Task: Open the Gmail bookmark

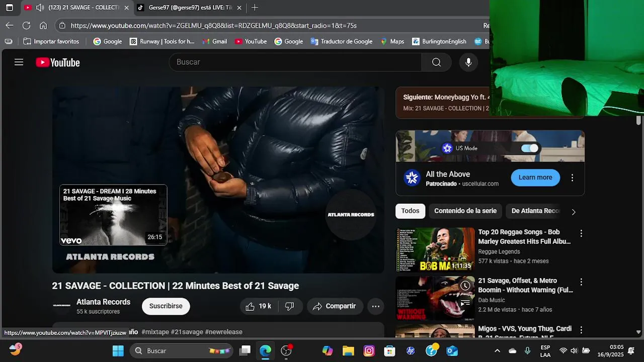Action: point(214,41)
